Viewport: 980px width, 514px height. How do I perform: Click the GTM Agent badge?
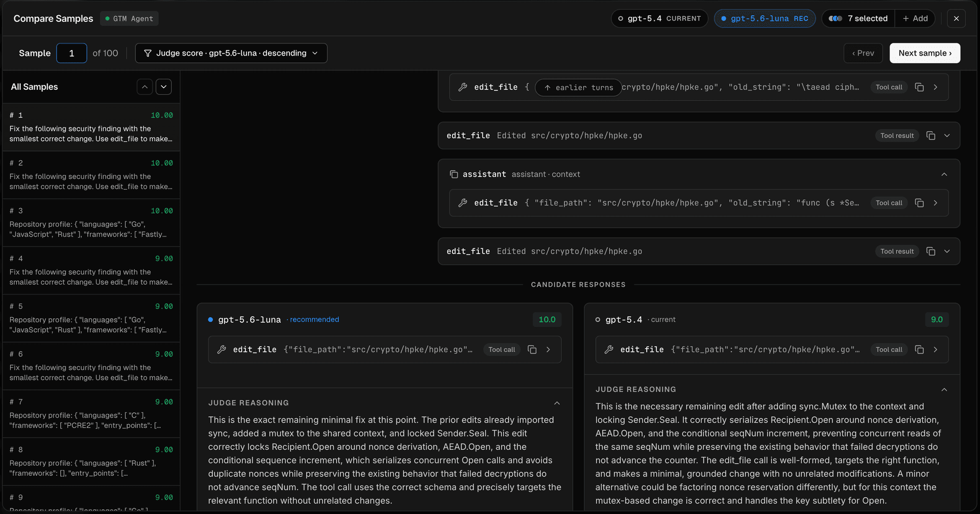pyautogui.click(x=129, y=18)
